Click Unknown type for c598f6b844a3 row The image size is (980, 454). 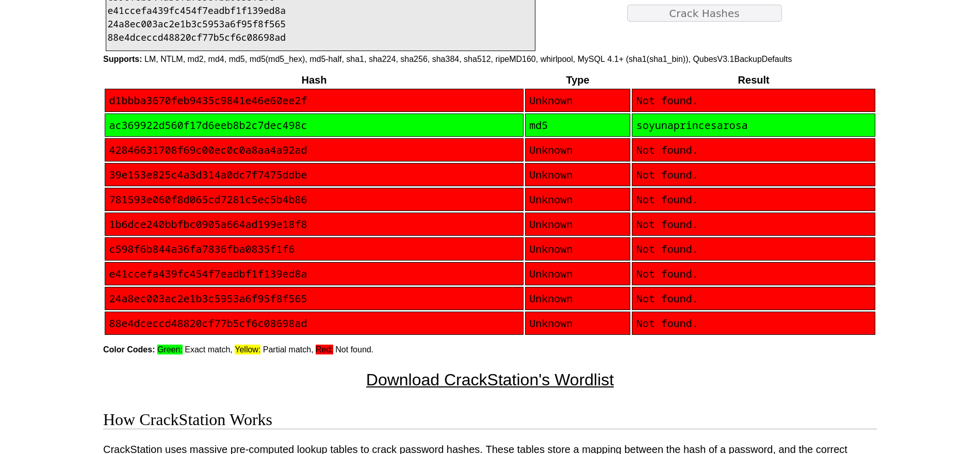[x=578, y=249]
